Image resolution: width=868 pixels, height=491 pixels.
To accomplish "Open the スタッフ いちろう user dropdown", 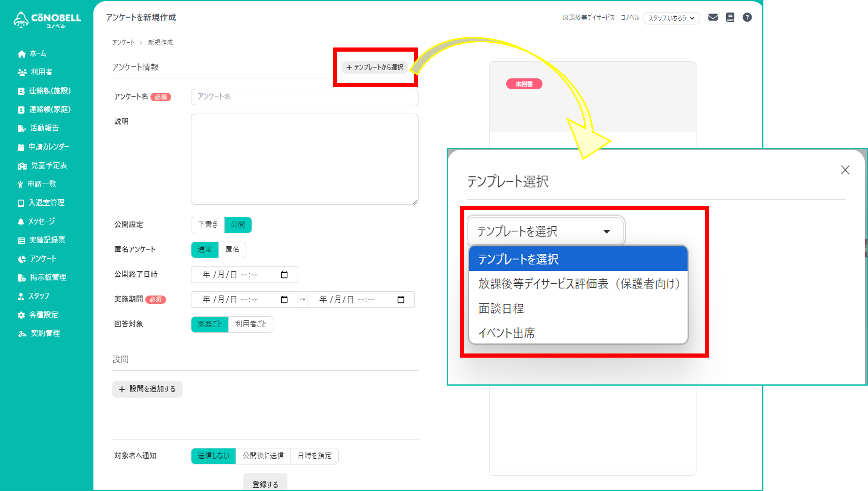I will tap(671, 18).
